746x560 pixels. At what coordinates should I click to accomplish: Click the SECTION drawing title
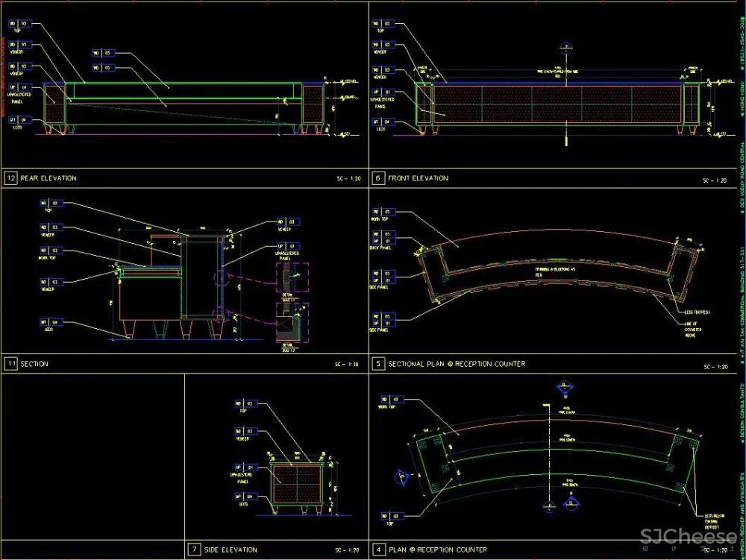tap(34, 364)
